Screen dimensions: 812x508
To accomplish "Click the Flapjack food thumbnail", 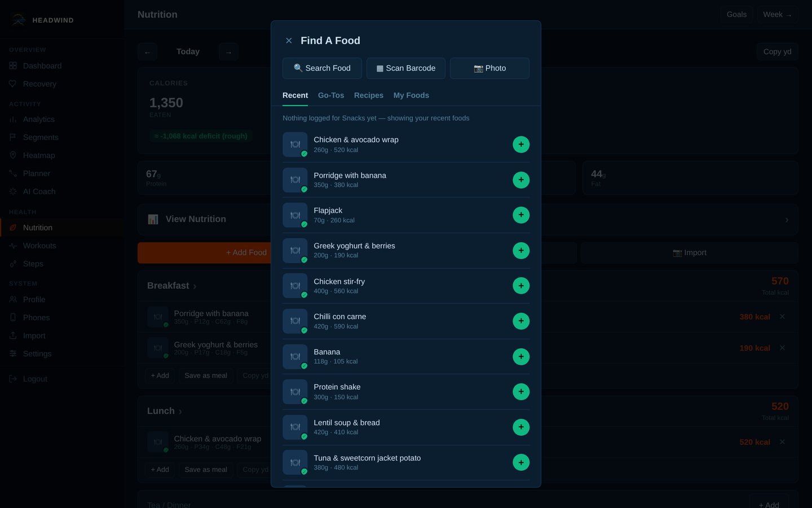I will (x=295, y=215).
